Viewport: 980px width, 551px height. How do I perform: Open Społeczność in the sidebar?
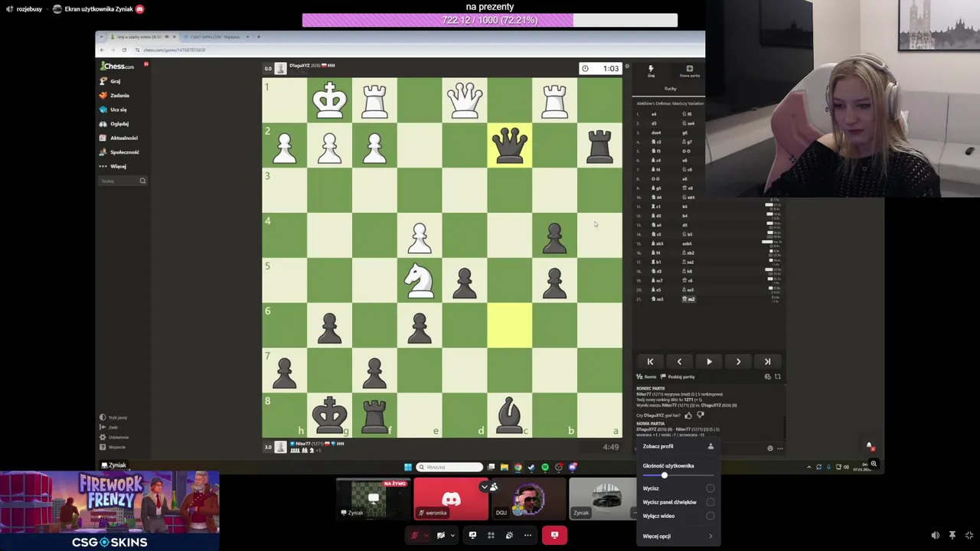[x=119, y=152]
